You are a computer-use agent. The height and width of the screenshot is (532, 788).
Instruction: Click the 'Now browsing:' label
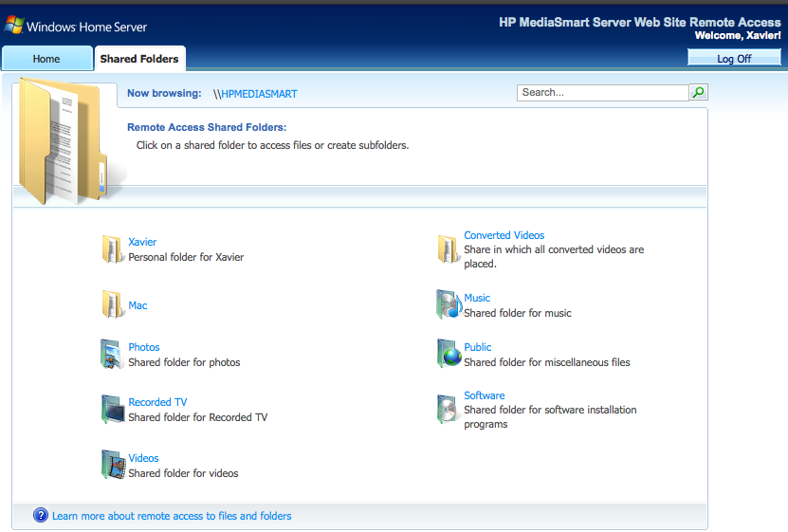point(164,94)
